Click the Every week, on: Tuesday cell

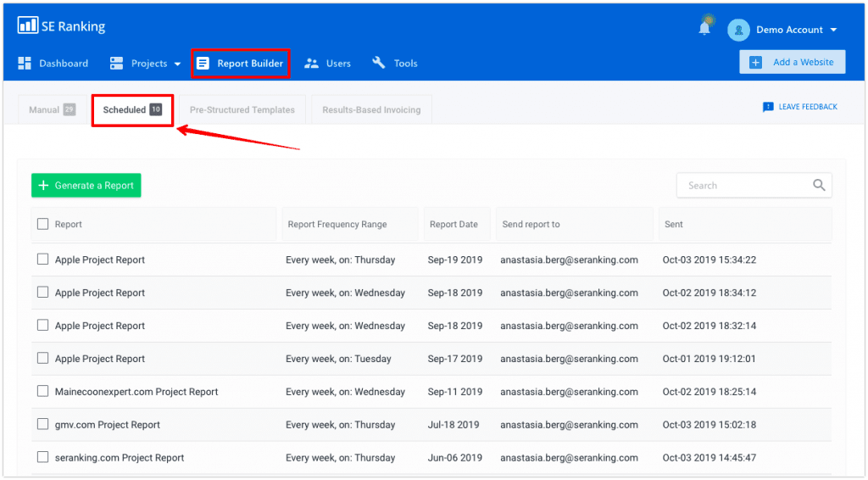(x=338, y=359)
